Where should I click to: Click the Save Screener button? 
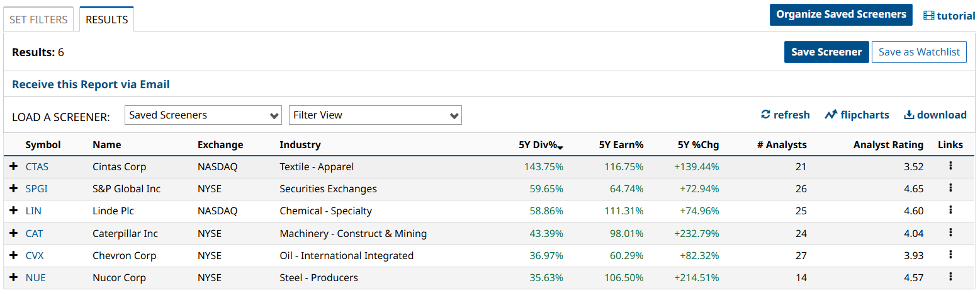[826, 52]
